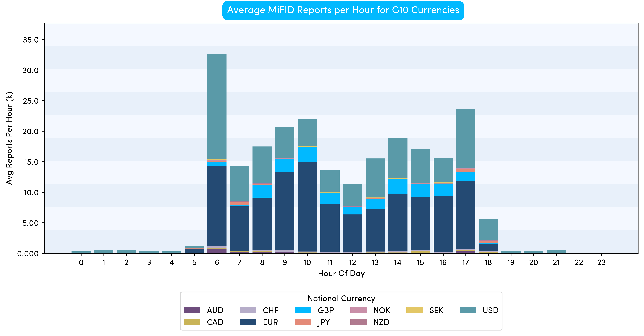Screen dimensions: 644x336
Task: Click the CAD legend color swatch
Action: 192,322
